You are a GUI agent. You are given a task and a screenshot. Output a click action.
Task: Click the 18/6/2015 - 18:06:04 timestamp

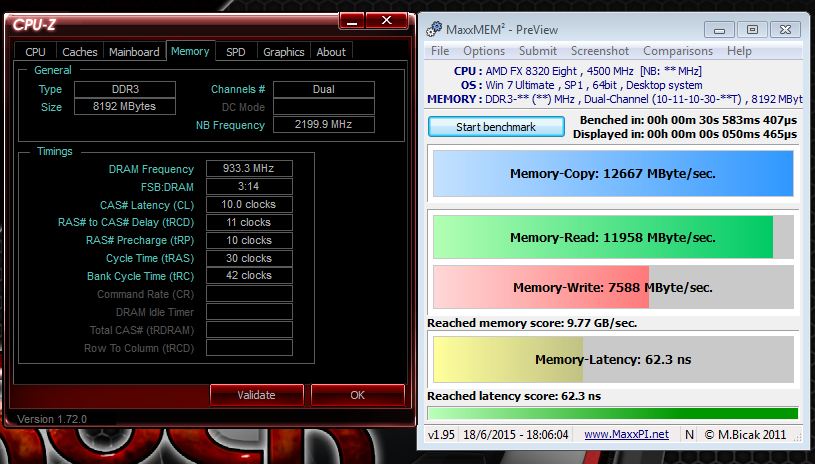(x=516, y=434)
